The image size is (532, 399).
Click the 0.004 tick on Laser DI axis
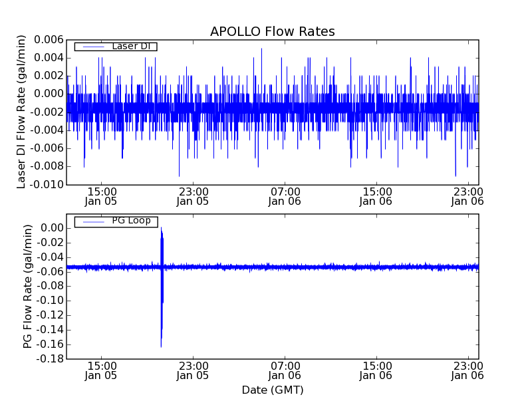49,58
